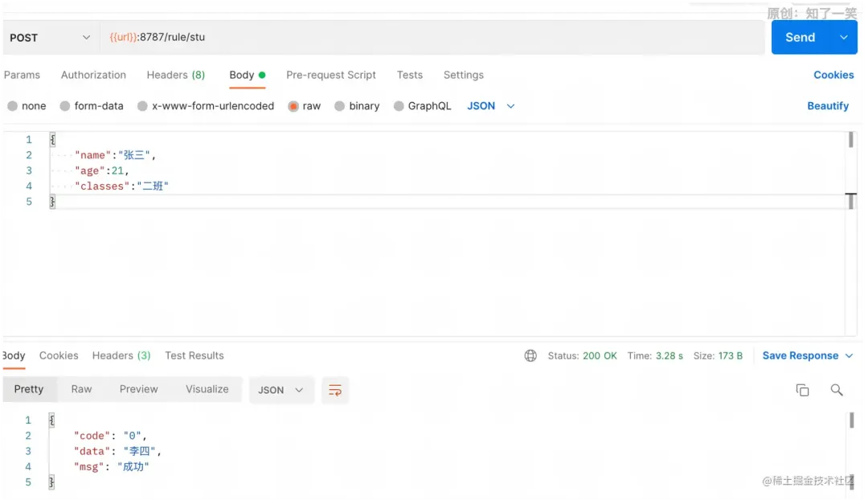Switch to the Test Results tab
Viewport: 868px width, 500px height.
(x=194, y=355)
